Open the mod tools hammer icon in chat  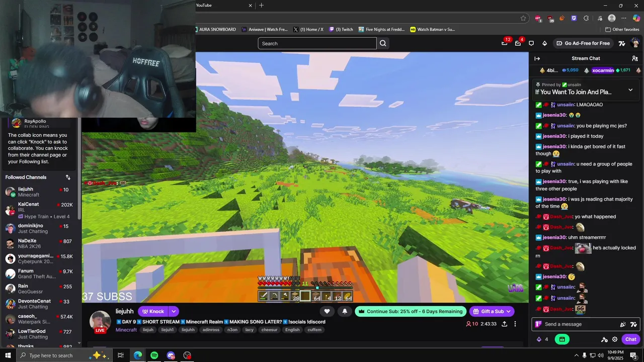click(604, 339)
